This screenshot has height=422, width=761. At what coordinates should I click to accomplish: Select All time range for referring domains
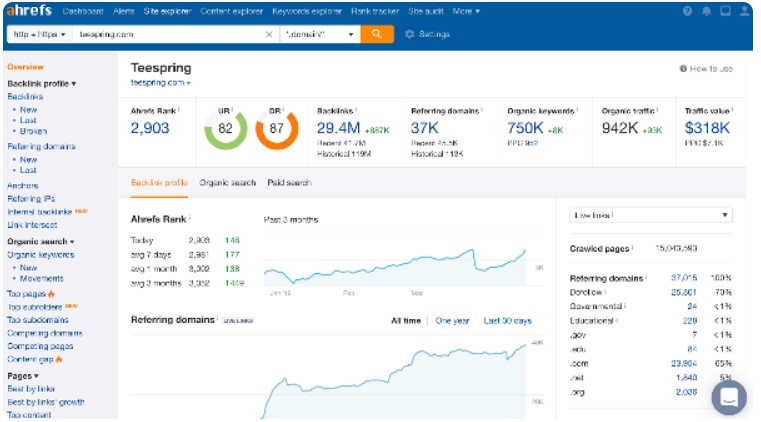click(406, 321)
